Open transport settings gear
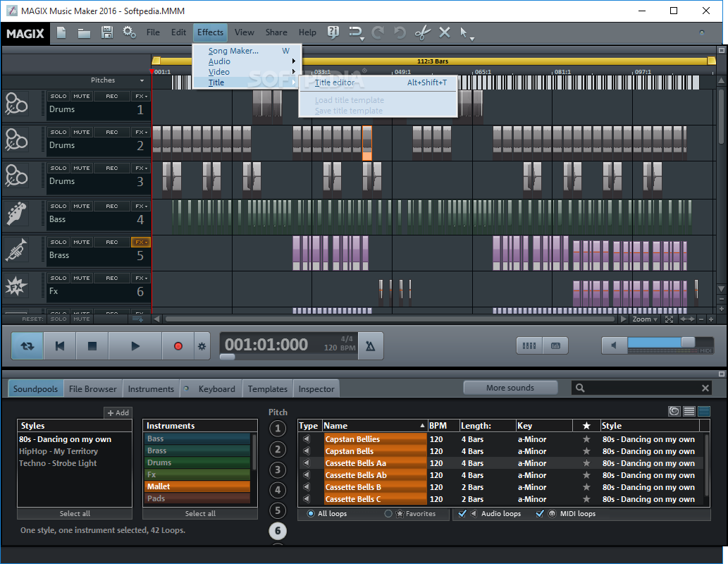The height and width of the screenshot is (564, 728). (202, 346)
